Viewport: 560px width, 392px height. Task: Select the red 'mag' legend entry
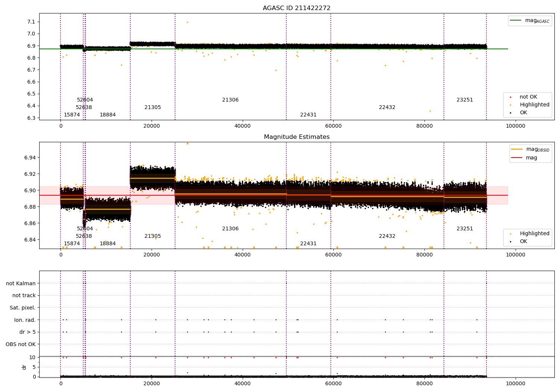pyautogui.click(x=524, y=158)
